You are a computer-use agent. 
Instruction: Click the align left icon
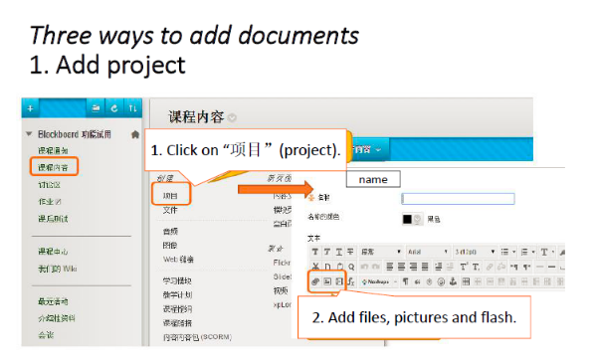[x=390, y=267]
